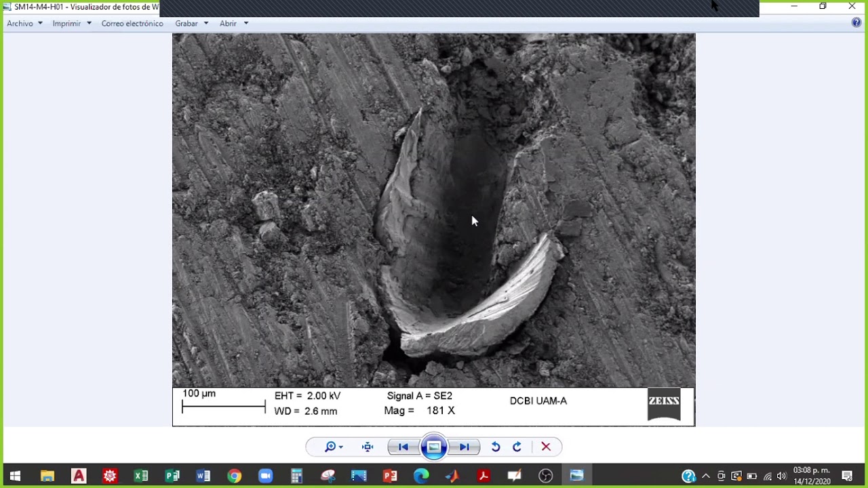Screen dimensions: 868x488
Task: Restore the photo viewer window
Action: pyautogui.click(x=823, y=6)
